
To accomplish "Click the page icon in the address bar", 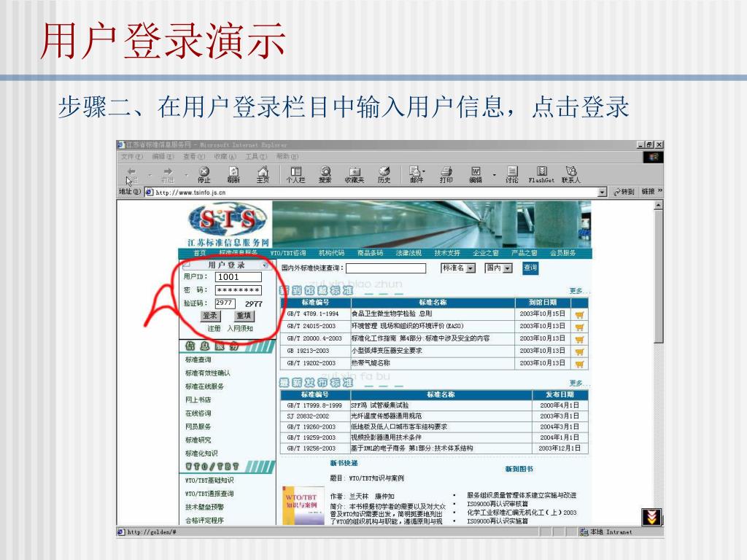I will pos(149,192).
